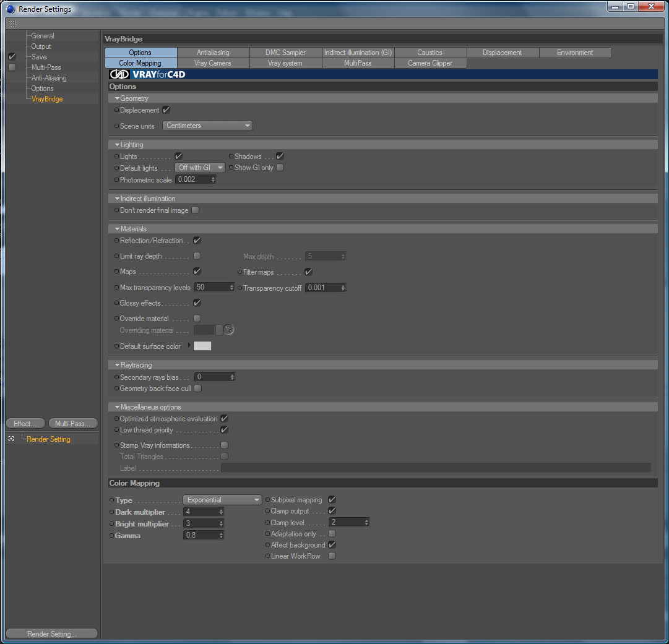
Task: Enable Geometry back face cull
Action: pyautogui.click(x=197, y=389)
